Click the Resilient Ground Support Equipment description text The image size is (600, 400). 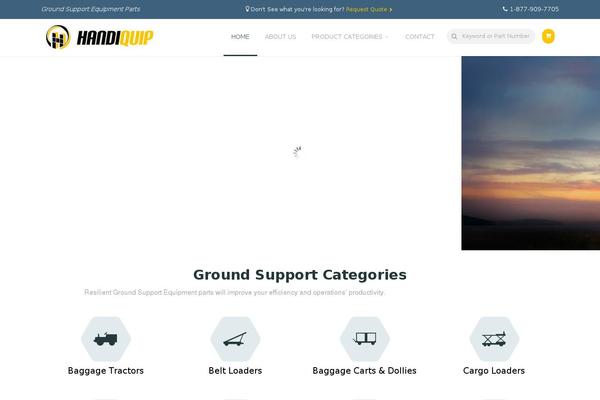[234, 292]
